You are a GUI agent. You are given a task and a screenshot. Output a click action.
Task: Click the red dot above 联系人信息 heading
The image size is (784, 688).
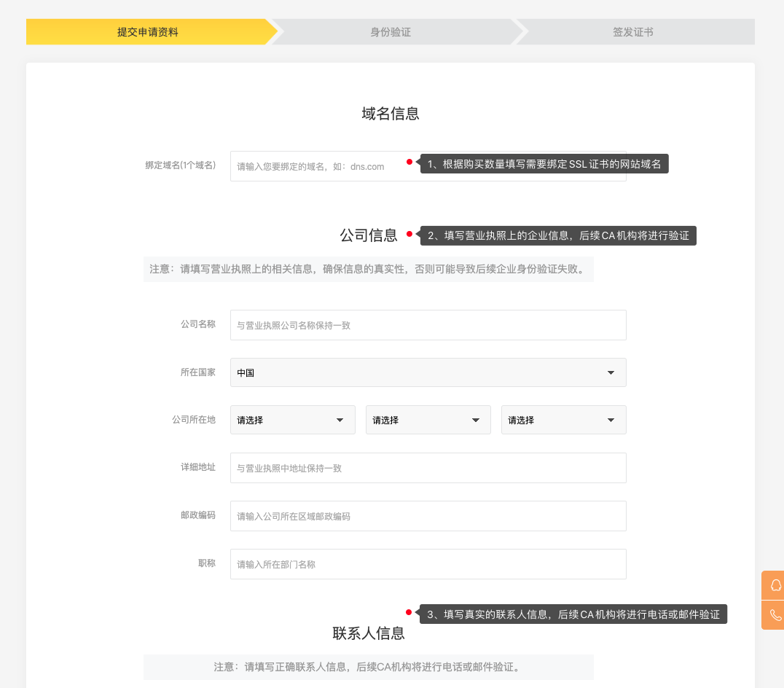pos(409,612)
